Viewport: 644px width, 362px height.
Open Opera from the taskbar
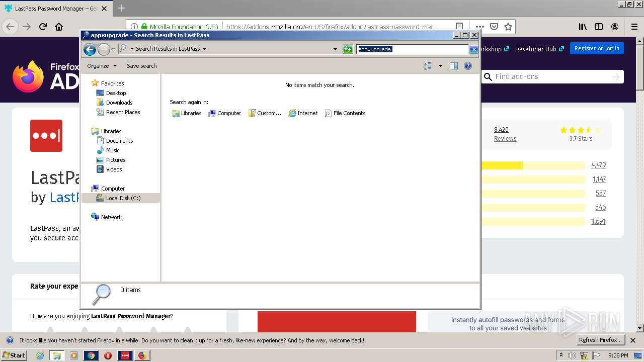108,355
